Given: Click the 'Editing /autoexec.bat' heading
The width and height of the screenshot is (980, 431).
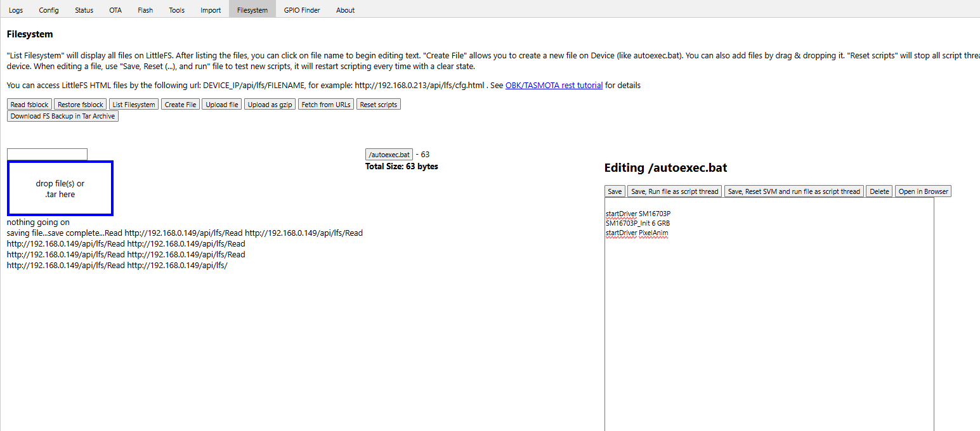Looking at the screenshot, I should pos(666,168).
